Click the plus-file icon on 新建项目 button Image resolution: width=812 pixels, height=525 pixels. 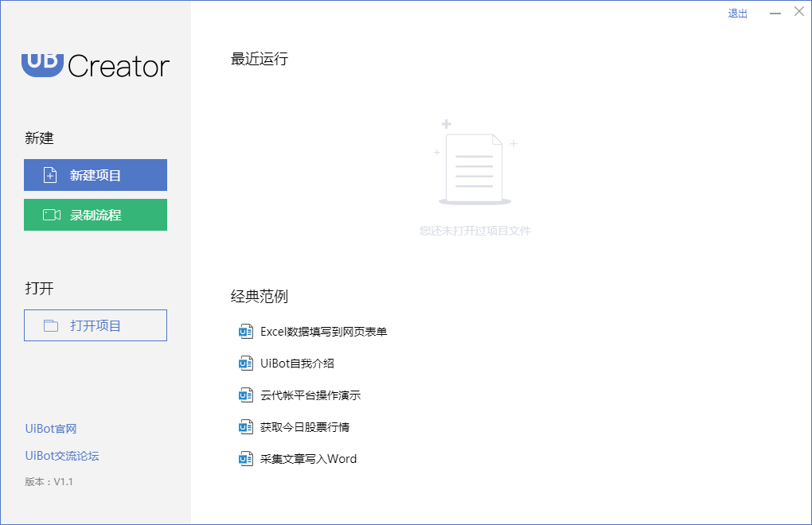click(50, 175)
